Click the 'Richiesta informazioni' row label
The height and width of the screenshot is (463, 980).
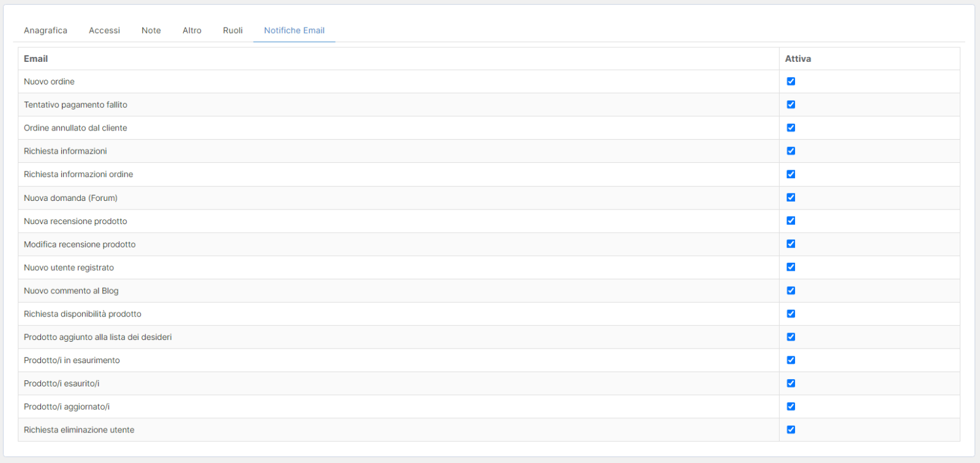coord(65,151)
